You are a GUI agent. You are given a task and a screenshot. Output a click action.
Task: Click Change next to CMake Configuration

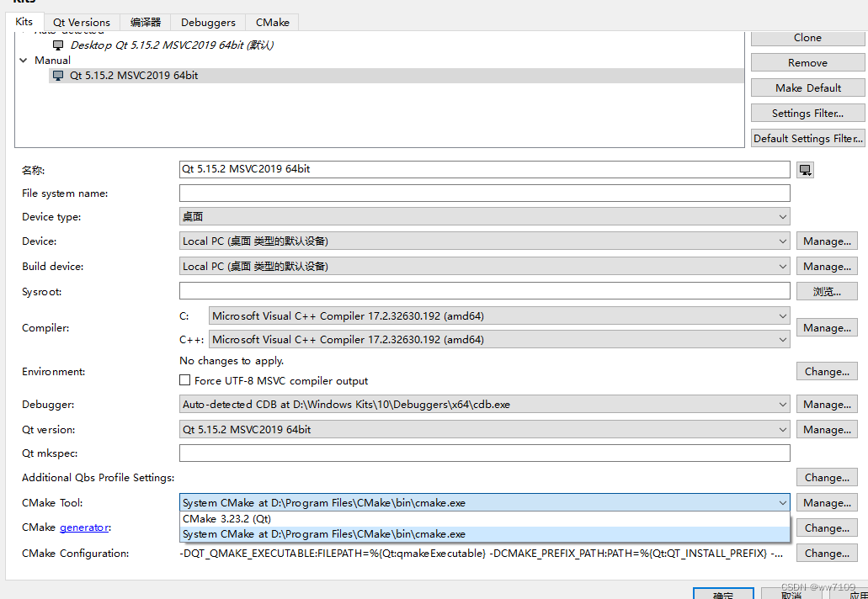(x=826, y=553)
